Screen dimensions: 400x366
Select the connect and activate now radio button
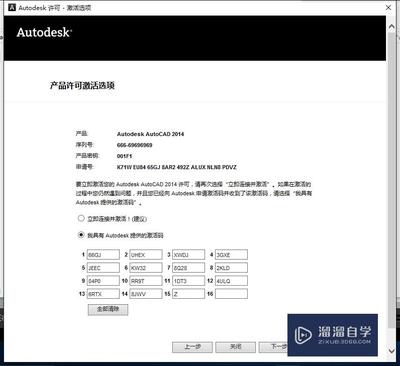[x=81, y=218]
